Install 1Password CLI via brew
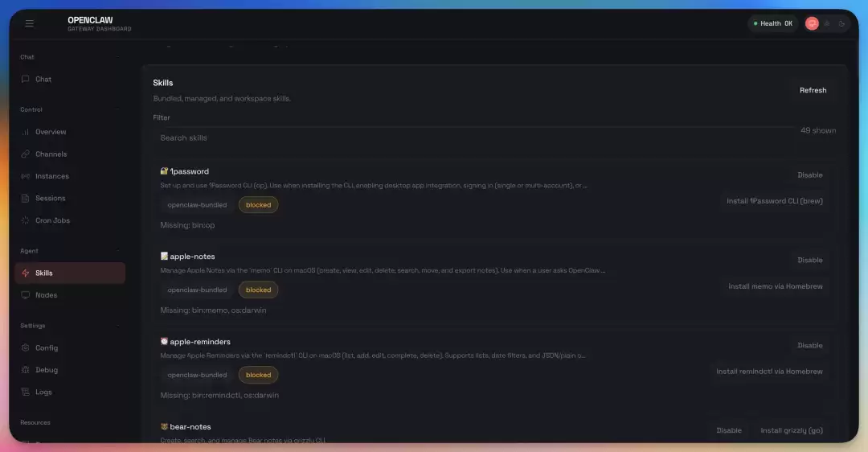 click(x=775, y=201)
